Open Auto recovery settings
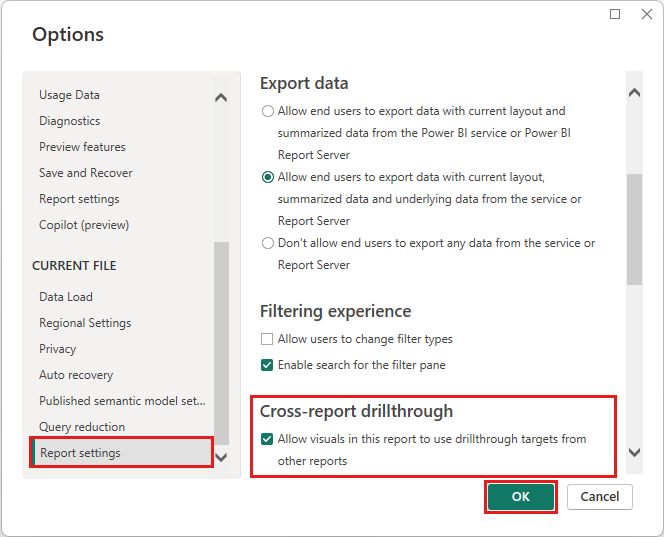This screenshot has height=537, width=664. (x=76, y=375)
